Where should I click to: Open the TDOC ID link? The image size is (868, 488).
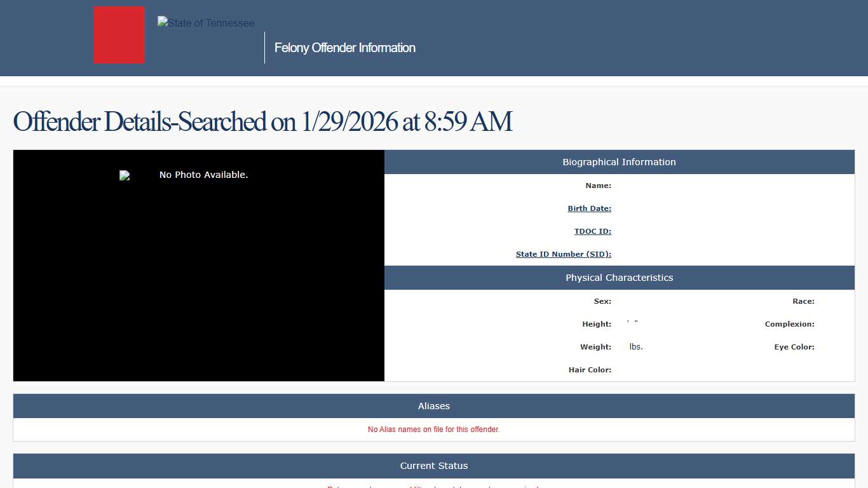pos(592,231)
